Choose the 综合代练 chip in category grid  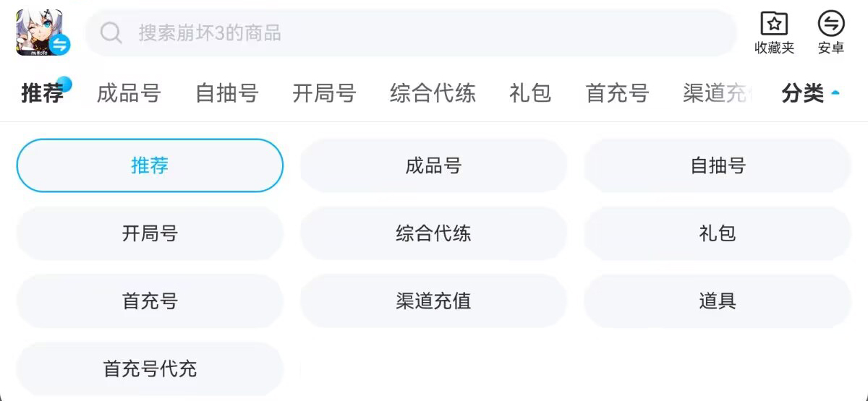pos(433,233)
